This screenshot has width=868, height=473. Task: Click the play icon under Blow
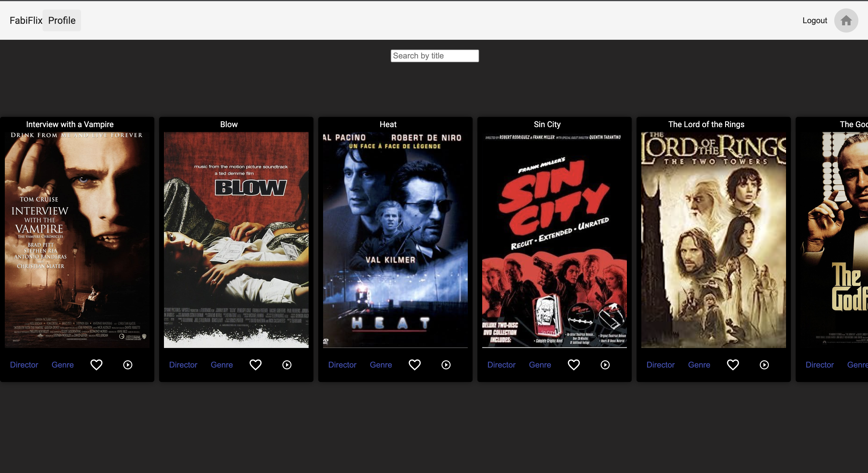[x=287, y=365]
